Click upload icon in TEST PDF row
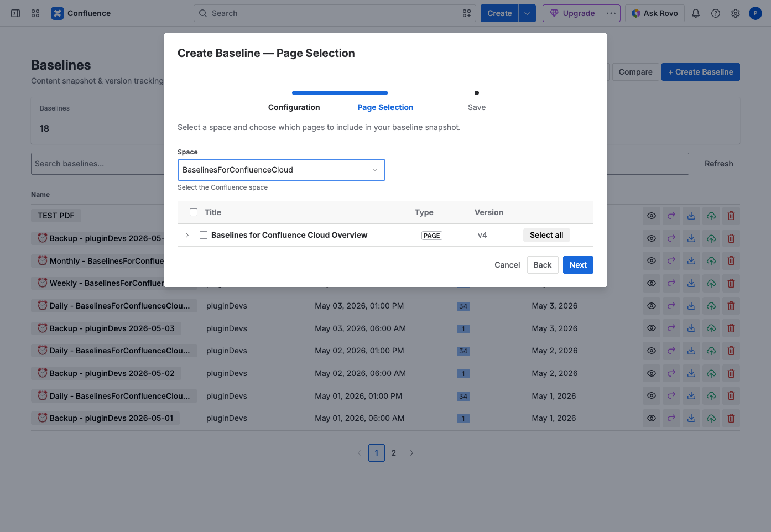This screenshot has width=771, height=532. coord(711,216)
